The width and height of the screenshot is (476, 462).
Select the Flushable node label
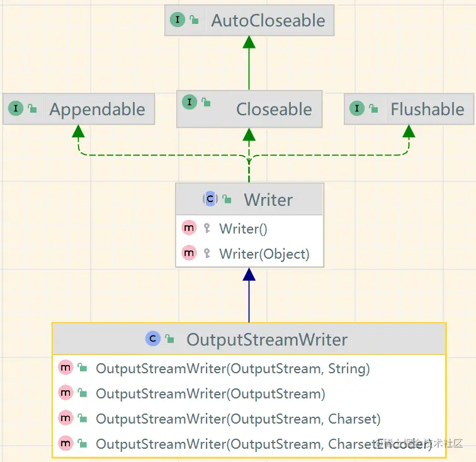(x=428, y=110)
